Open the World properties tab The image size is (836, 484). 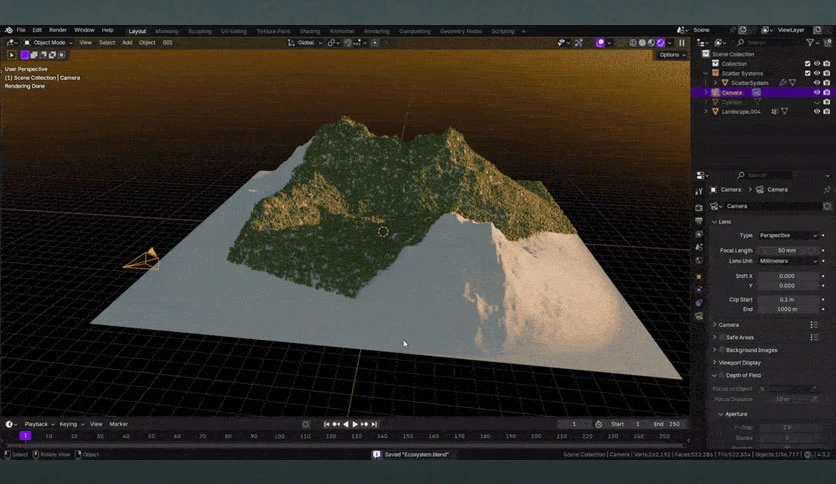pos(699,261)
